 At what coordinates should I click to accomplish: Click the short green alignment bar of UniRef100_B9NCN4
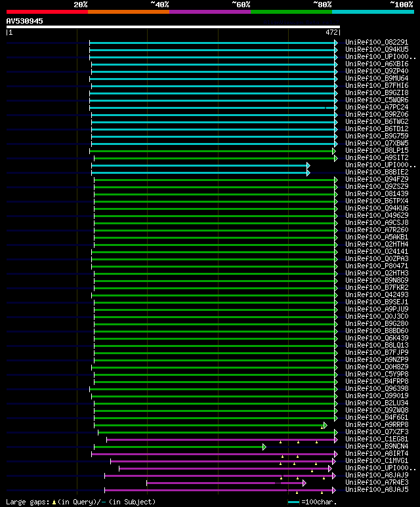point(178,447)
